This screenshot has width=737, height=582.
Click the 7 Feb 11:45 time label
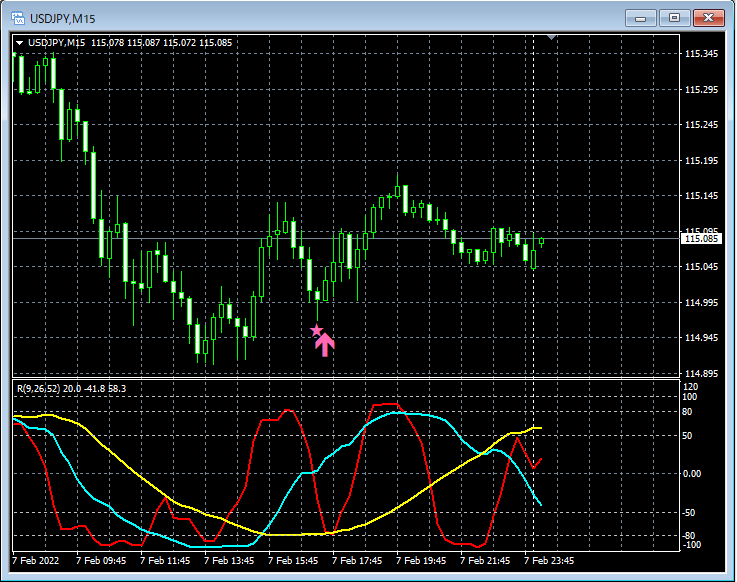point(165,560)
